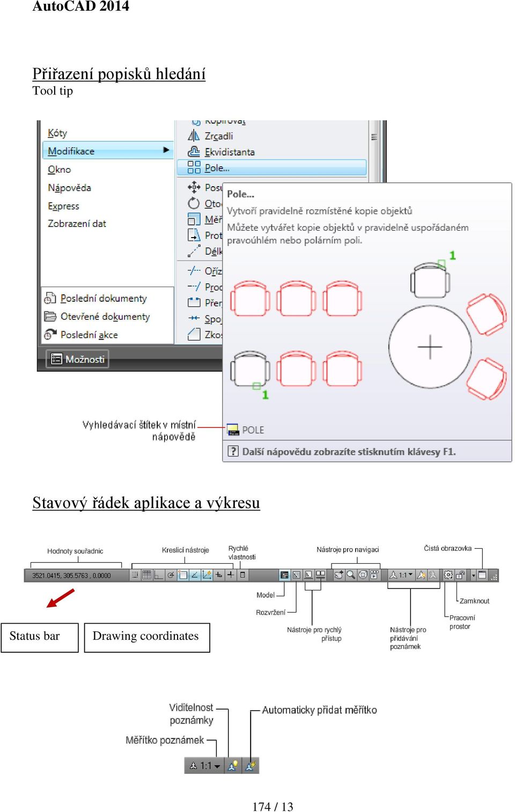Toggle Object Snap Tracking angle icon
This screenshot has width=515, height=812.
[194, 575]
